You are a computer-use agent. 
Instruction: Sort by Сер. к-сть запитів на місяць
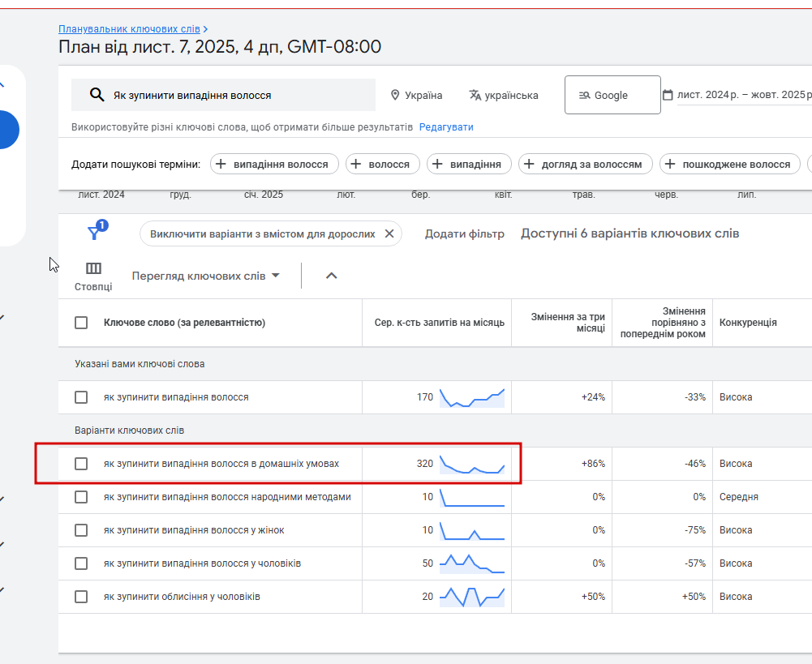[x=439, y=323]
